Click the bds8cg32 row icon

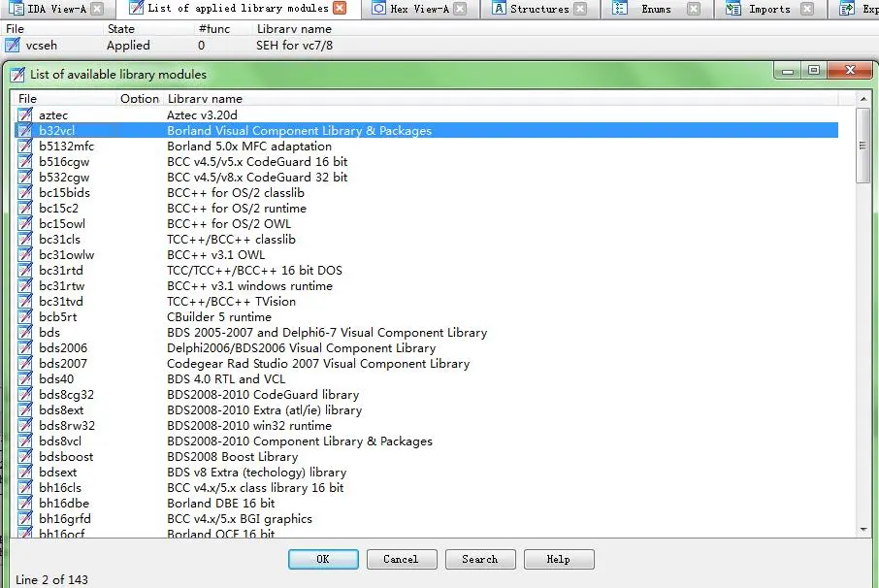[x=24, y=395]
